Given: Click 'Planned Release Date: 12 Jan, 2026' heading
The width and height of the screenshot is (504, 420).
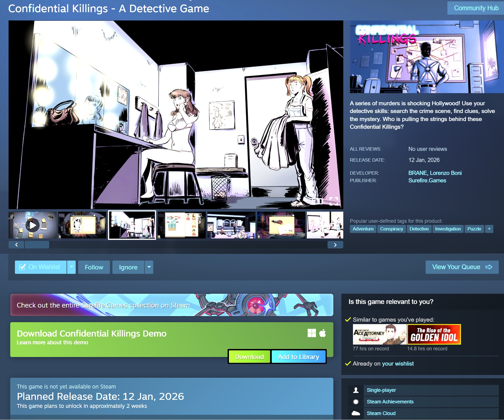Looking at the screenshot, I should pos(100,397).
